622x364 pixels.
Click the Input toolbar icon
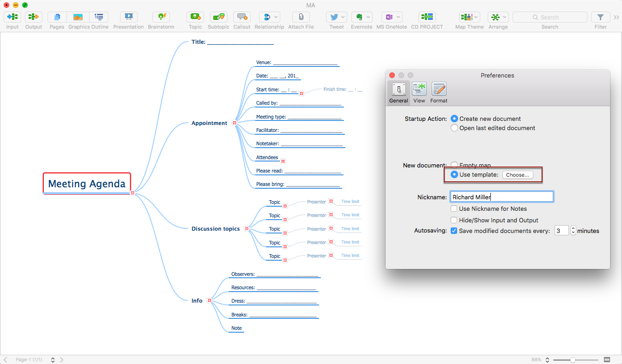click(12, 17)
